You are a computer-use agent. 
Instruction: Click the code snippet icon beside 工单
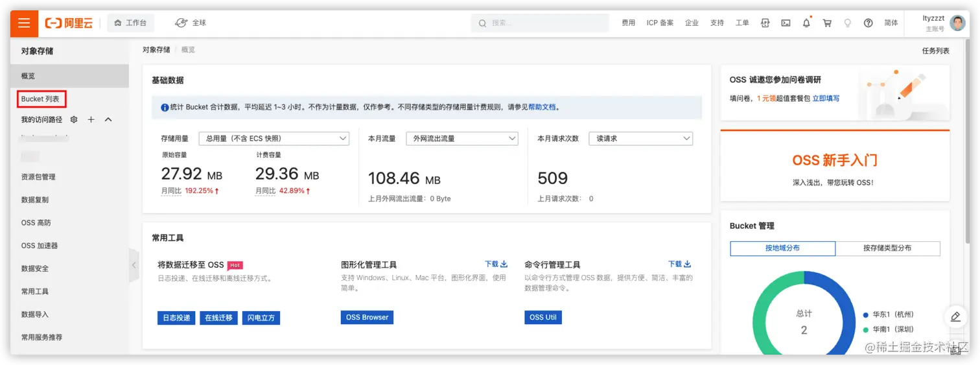click(x=765, y=23)
